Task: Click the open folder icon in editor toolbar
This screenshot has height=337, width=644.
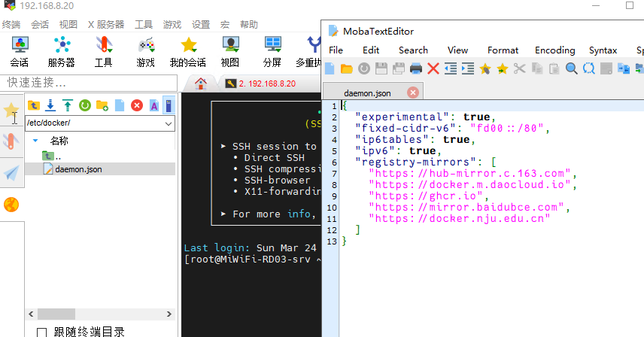Action: [346, 69]
